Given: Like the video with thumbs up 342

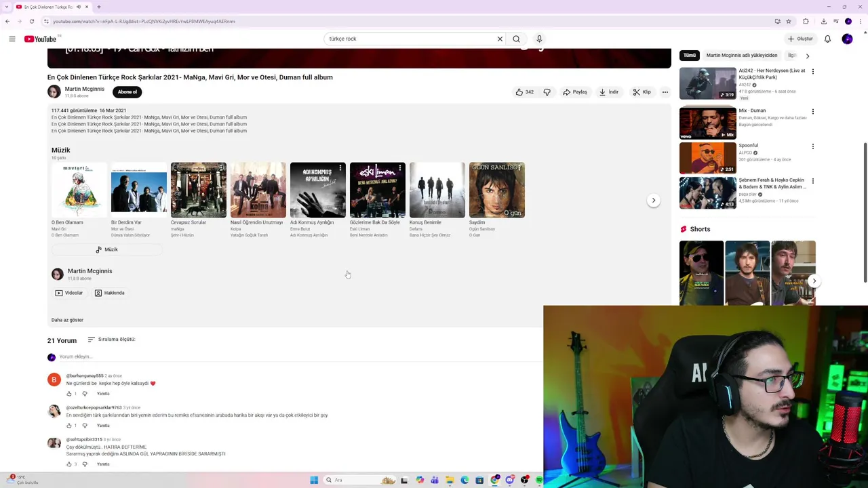Looking at the screenshot, I should pyautogui.click(x=524, y=92).
